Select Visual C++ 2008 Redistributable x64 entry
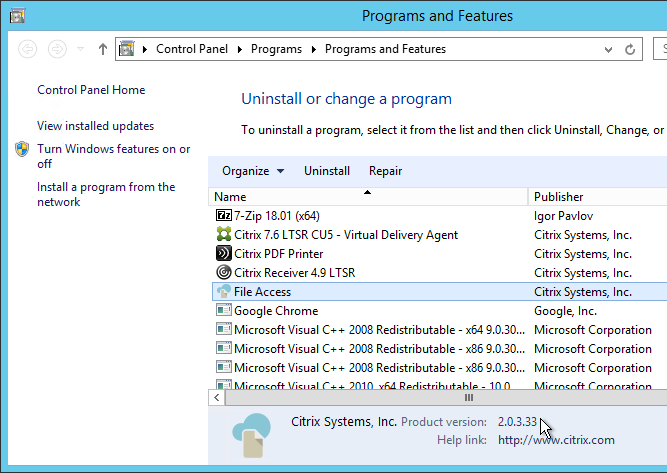667x473 pixels. coord(379,330)
